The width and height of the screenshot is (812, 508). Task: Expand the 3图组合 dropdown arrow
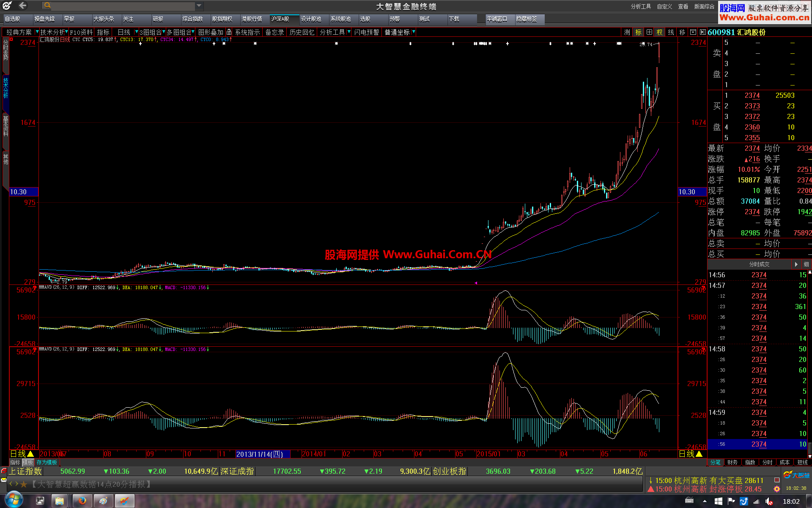164,32
